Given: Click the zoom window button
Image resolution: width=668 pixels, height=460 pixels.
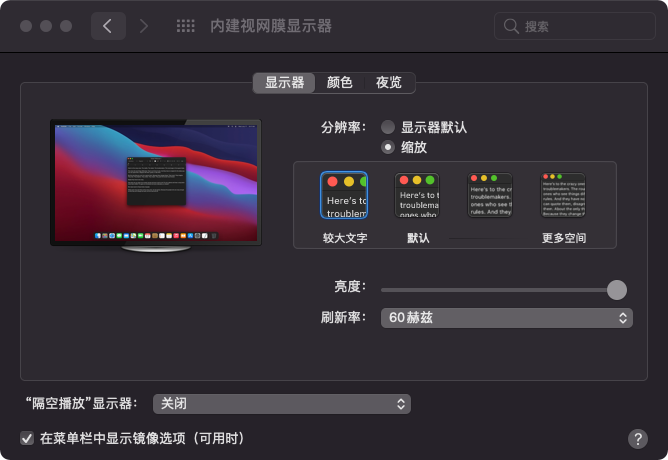Looking at the screenshot, I should coord(66,26).
